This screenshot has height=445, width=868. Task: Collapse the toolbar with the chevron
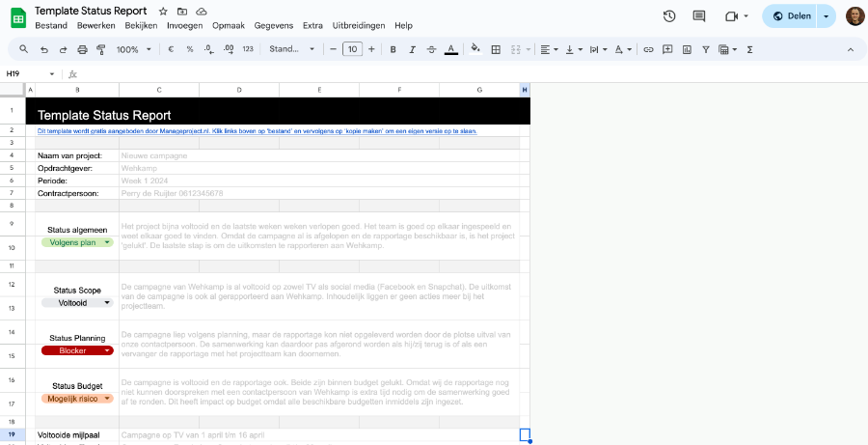tap(851, 49)
